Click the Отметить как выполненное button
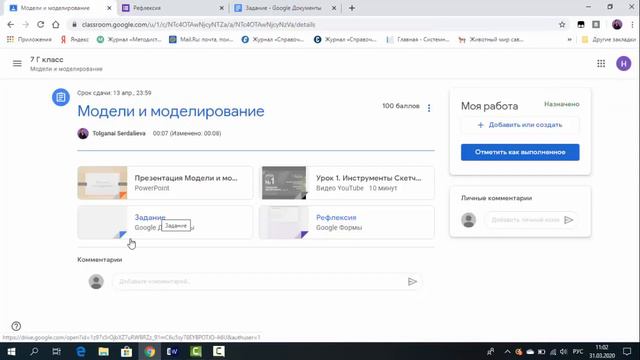The height and width of the screenshot is (360, 640). pos(520,152)
